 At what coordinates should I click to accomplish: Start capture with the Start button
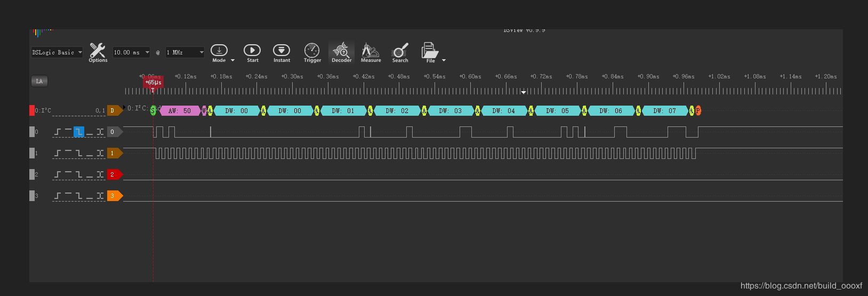(252, 53)
